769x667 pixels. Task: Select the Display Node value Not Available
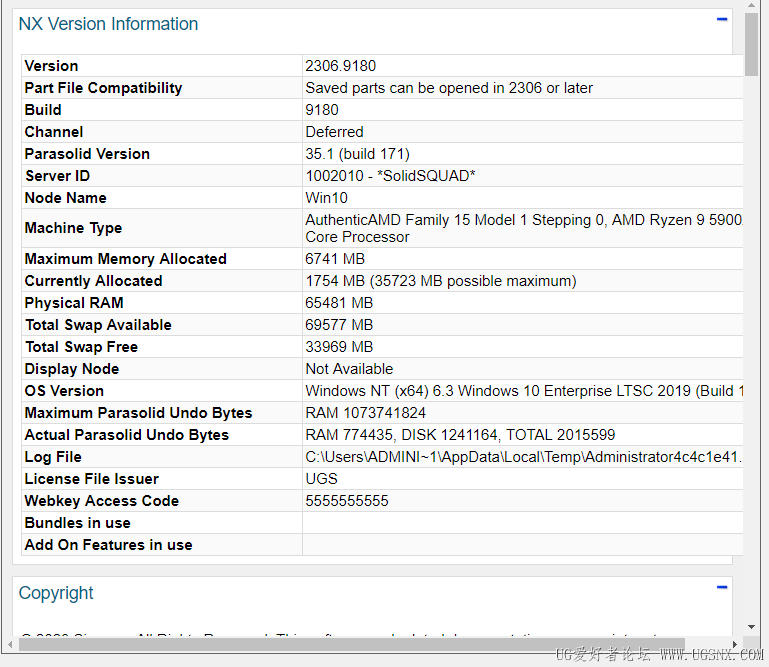pos(349,369)
